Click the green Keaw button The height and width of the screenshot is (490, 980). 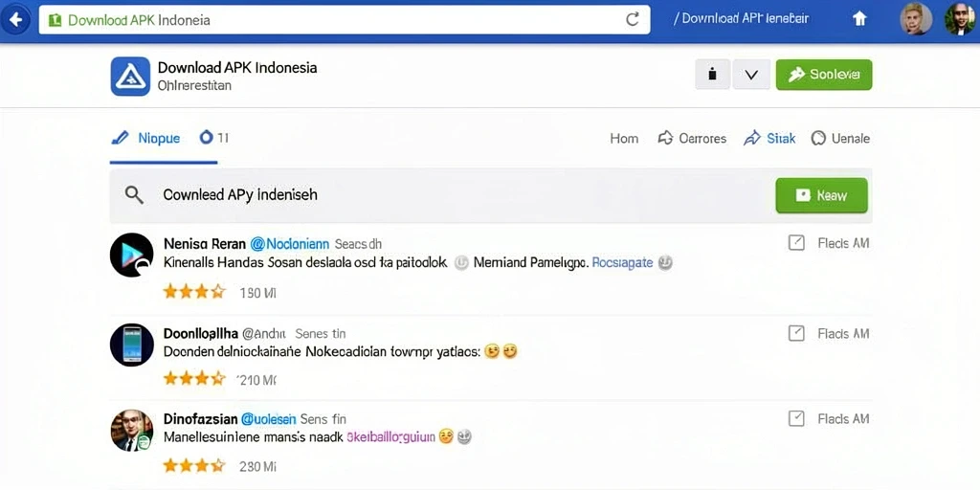tap(821, 195)
